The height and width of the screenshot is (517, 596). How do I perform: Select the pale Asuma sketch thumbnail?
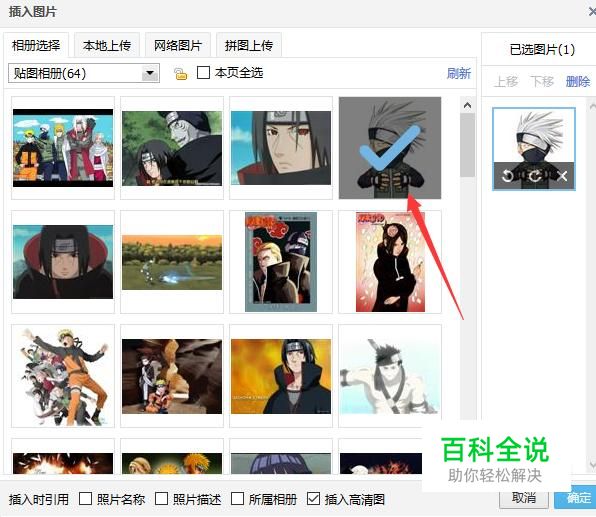pos(390,376)
